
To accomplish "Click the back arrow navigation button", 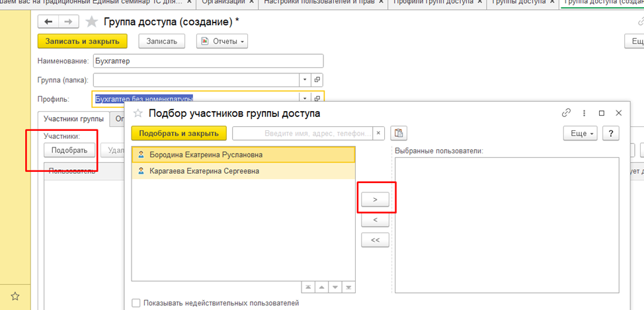I will (48, 22).
